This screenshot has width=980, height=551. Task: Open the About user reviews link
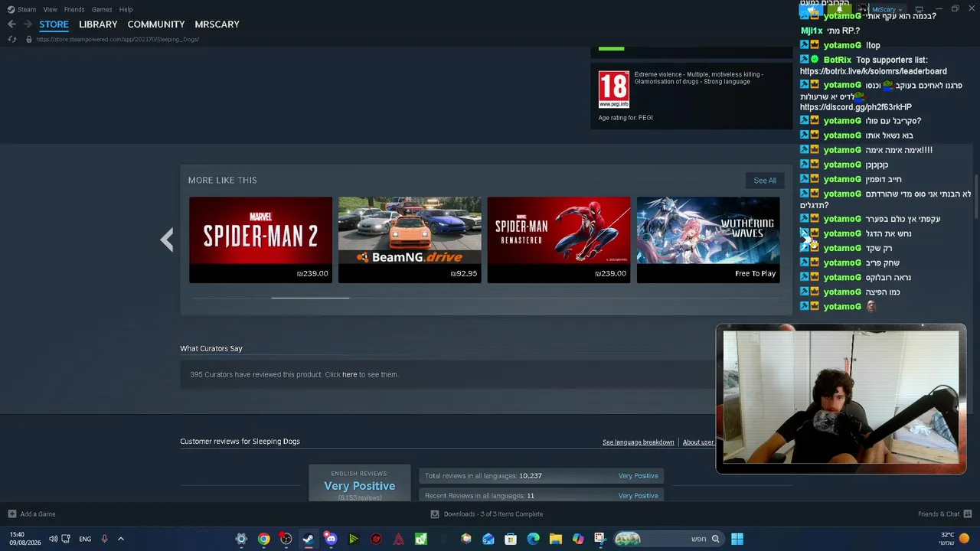point(698,442)
